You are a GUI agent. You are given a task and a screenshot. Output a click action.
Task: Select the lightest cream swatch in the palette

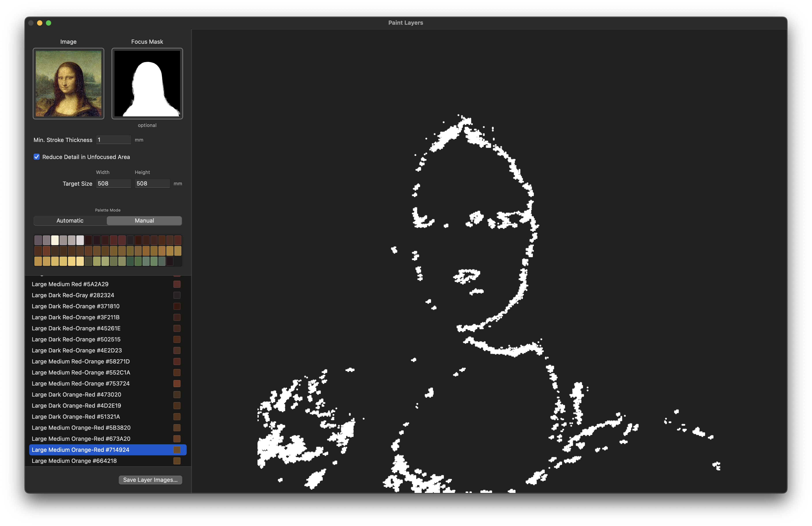55,240
